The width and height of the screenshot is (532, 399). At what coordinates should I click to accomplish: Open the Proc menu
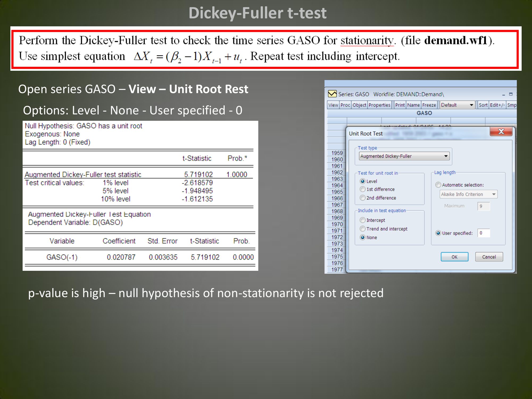(x=345, y=105)
